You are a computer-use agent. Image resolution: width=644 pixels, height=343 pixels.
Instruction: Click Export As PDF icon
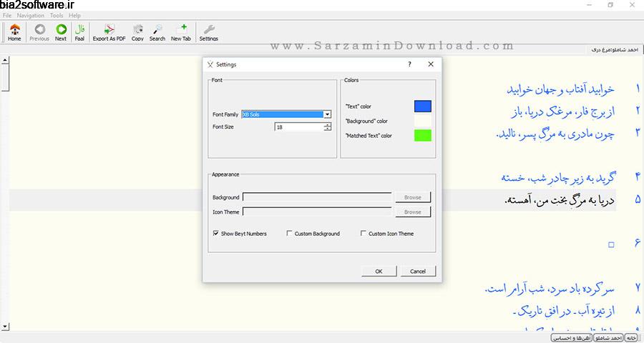(109, 31)
